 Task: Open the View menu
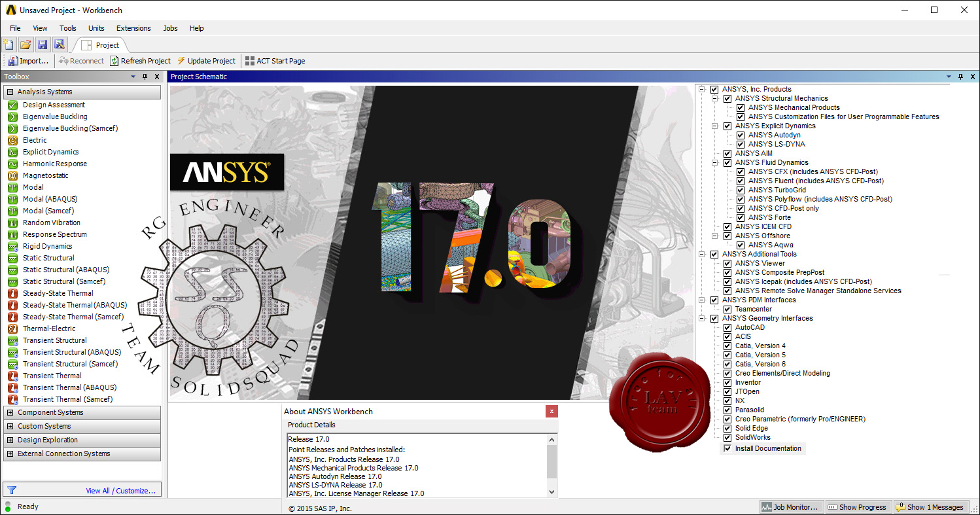tap(40, 28)
